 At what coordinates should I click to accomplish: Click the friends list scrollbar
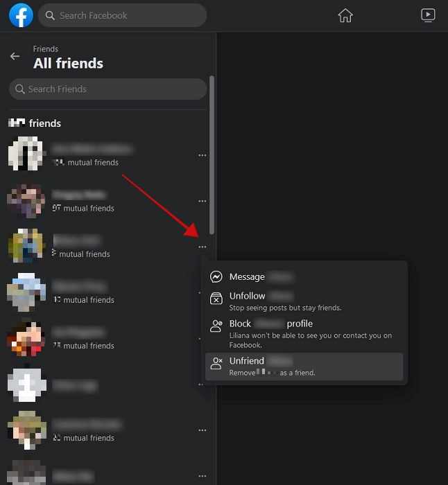point(212,155)
